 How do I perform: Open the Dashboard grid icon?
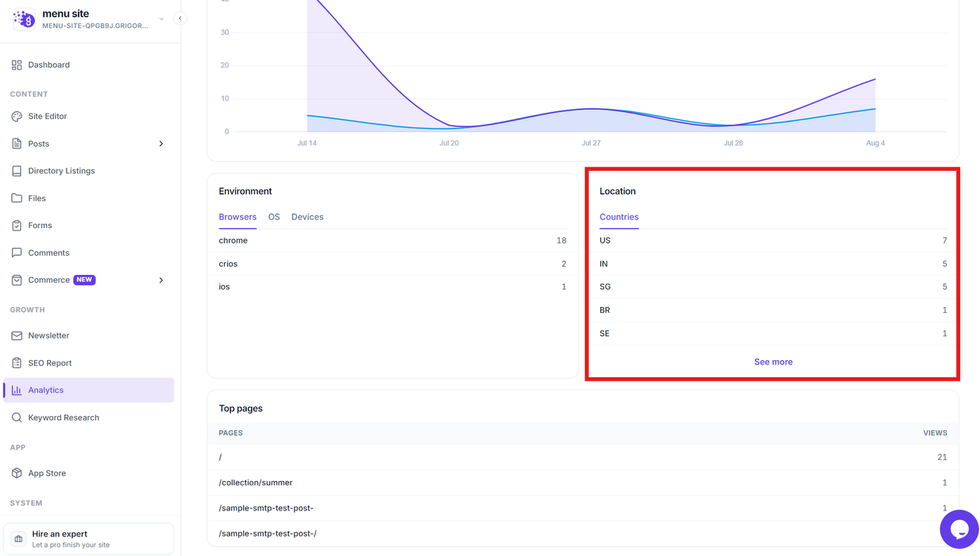pos(17,65)
